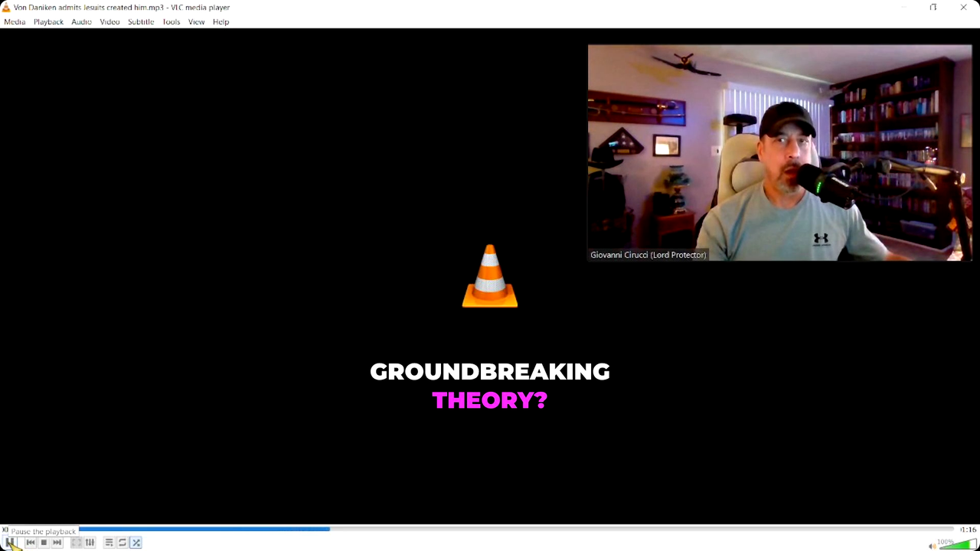980x551 pixels.
Task: Open extended settings equalizer panel
Action: coord(90,543)
